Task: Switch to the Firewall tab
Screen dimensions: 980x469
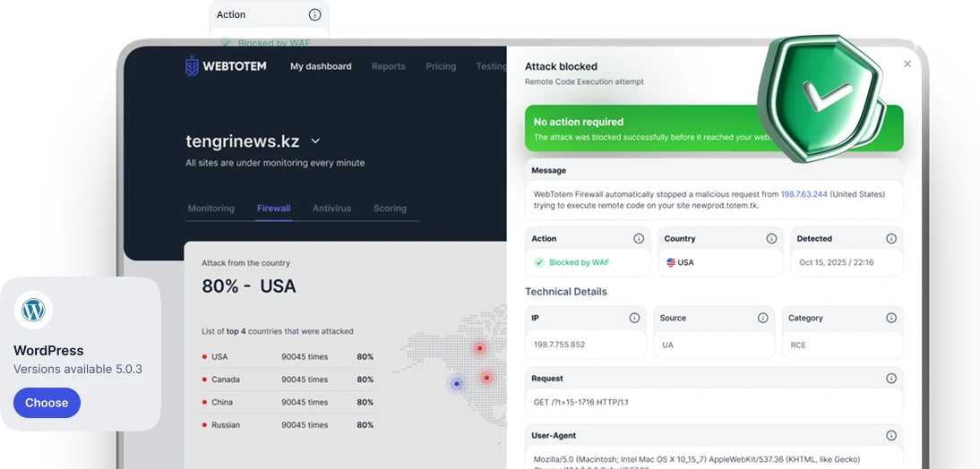Action: click(x=274, y=209)
